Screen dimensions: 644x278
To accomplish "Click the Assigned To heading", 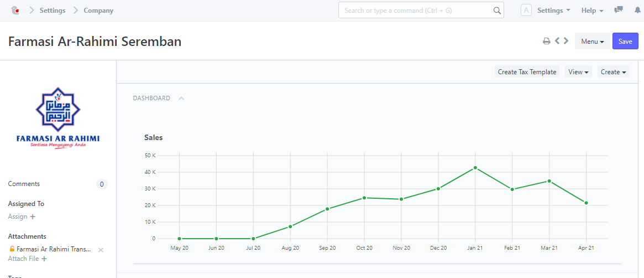I will click(x=27, y=204).
